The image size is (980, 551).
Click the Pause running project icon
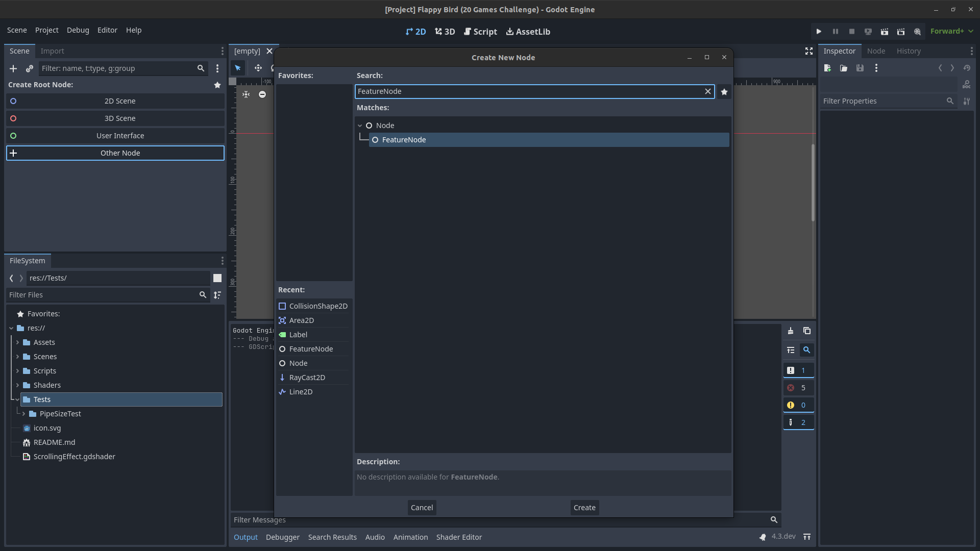tap(836, 32)
